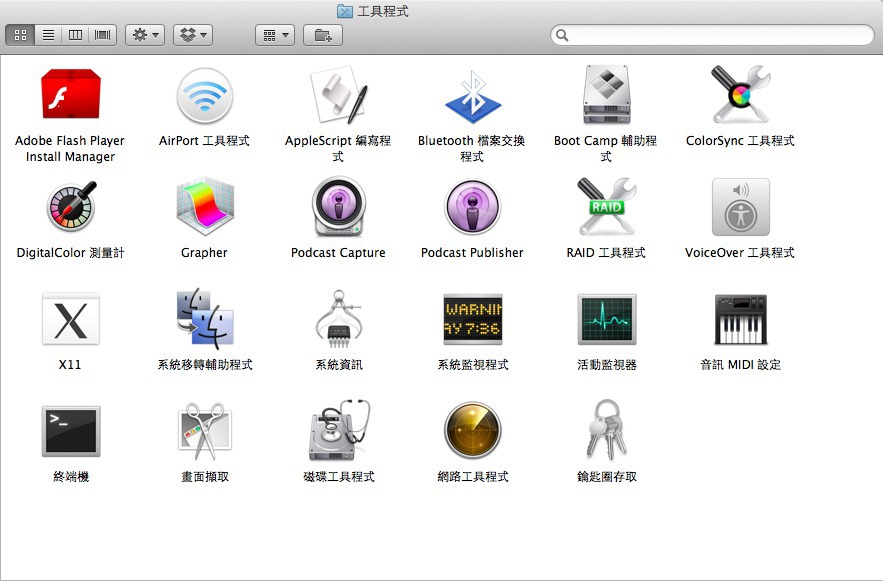
Task: Click the '活動監視器' name label
Action: tap(607, 364)
